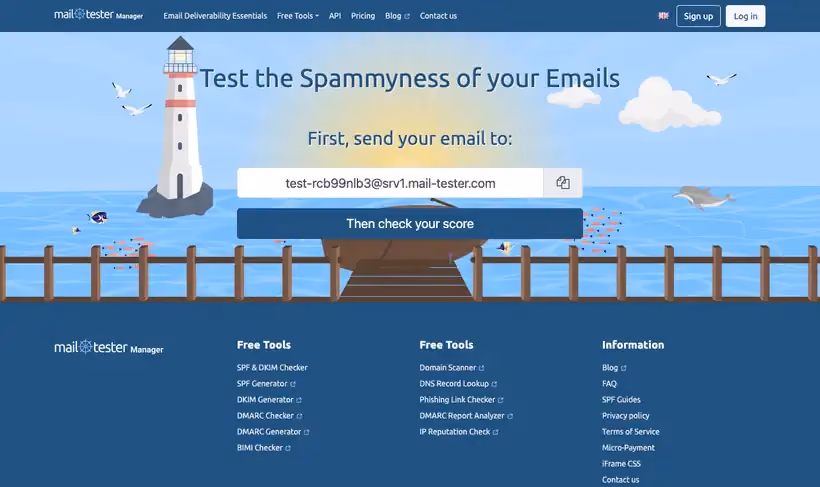Copy the test email address icon

563,183
